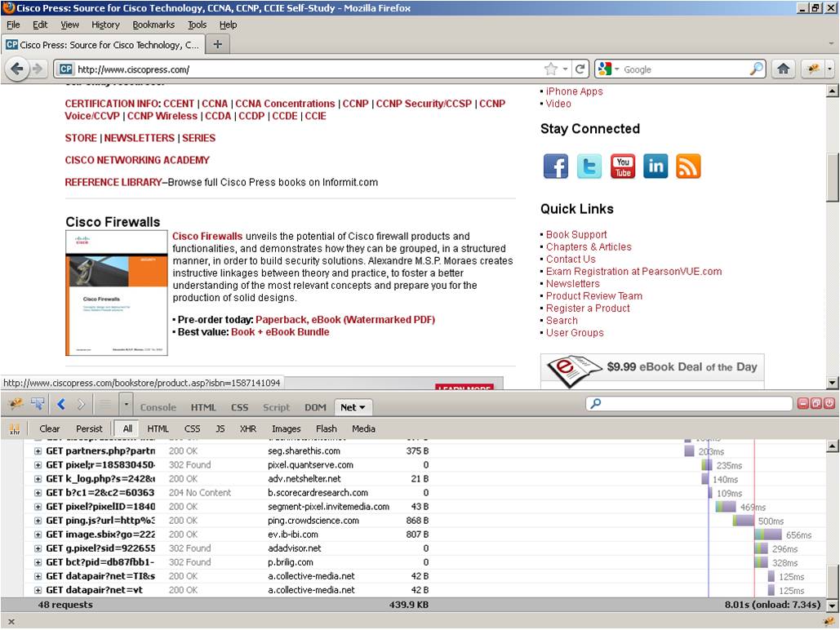Click Firebug inspect element icon
This screenshot has height=630, width=840.
coord(38,404)
